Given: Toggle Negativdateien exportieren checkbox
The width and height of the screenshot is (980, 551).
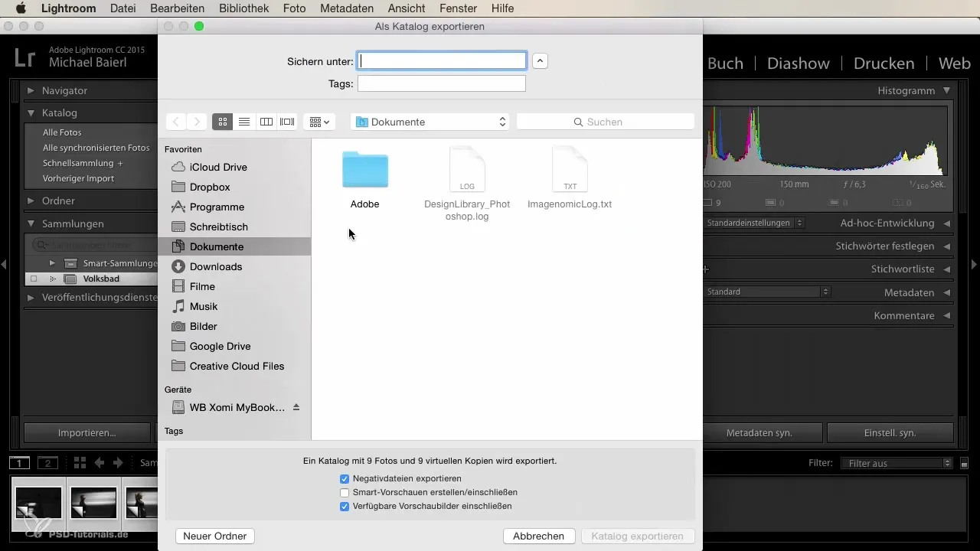Looking at the screenshot, I should (x=345, y=479).
